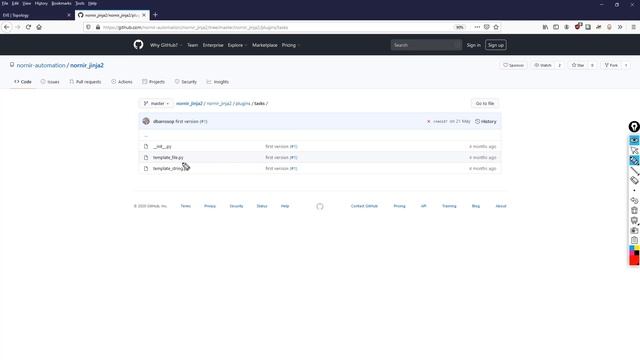Image resolution: width=640 pixels, height=360 pixels.
Task: Click the camera snapshot icon in annotation toolbar
Action: (x=634, y=230)
